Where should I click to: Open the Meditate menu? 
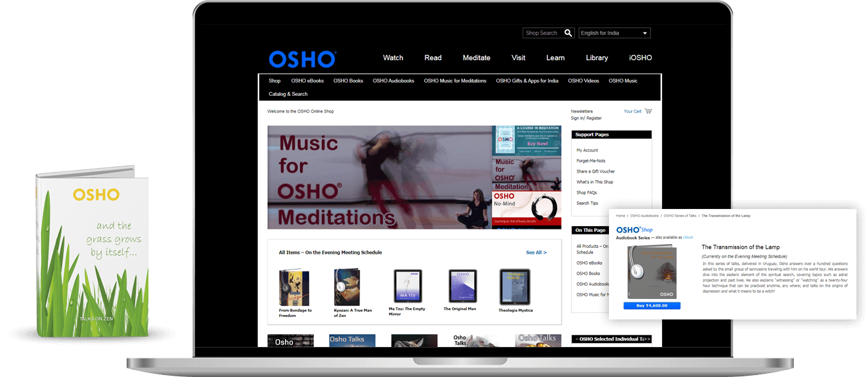[x=477, y=58]
